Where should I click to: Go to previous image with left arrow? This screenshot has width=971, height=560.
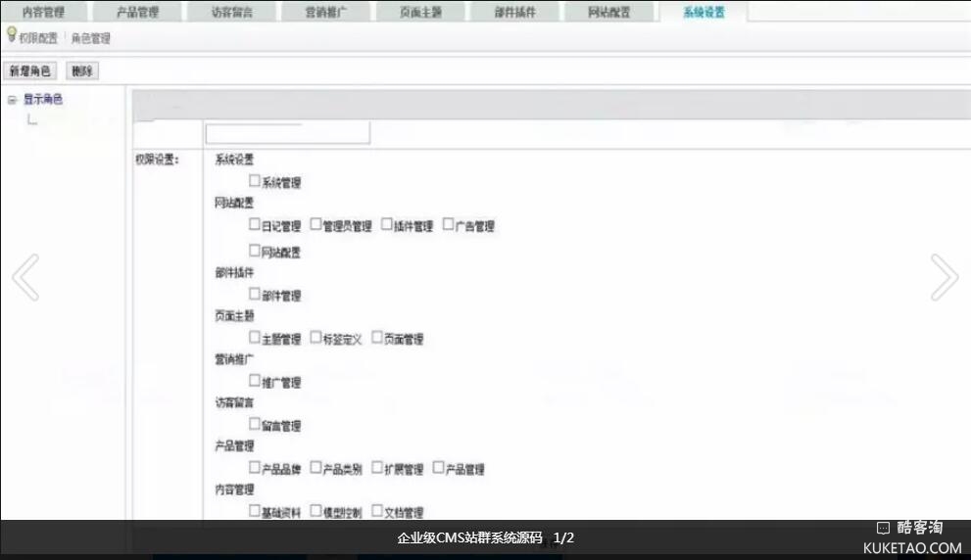pos(26,277)
